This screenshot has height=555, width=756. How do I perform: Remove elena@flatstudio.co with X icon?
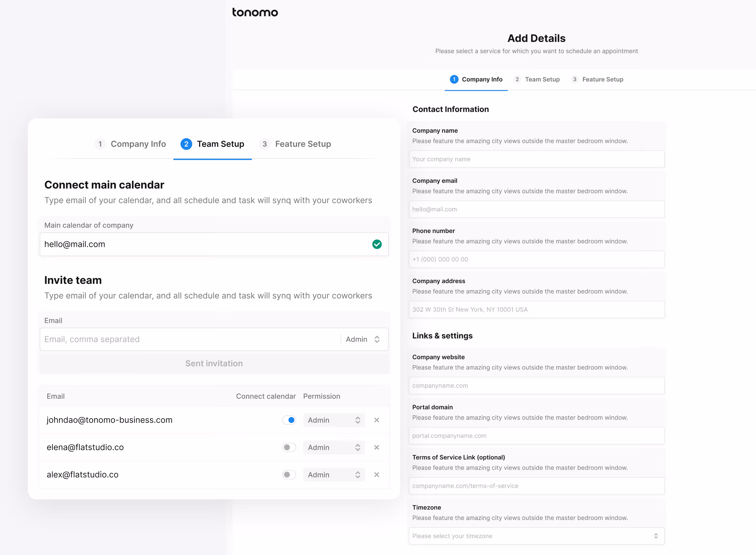click(377, 447)
